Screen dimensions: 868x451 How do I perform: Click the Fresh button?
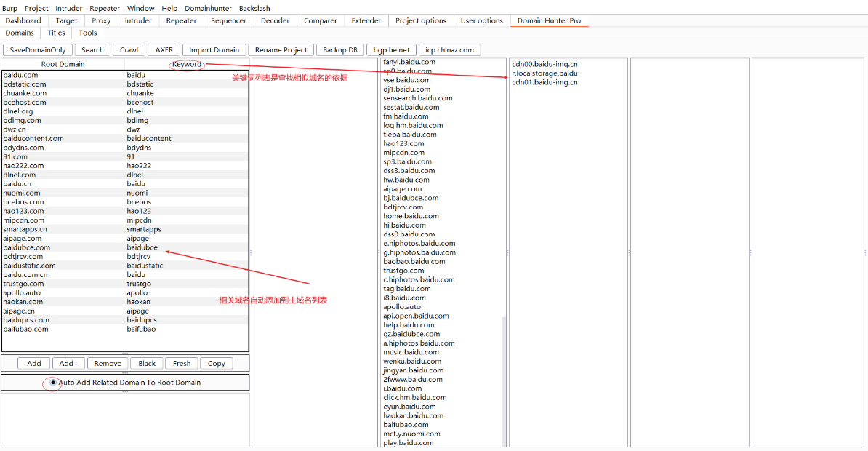182,364
